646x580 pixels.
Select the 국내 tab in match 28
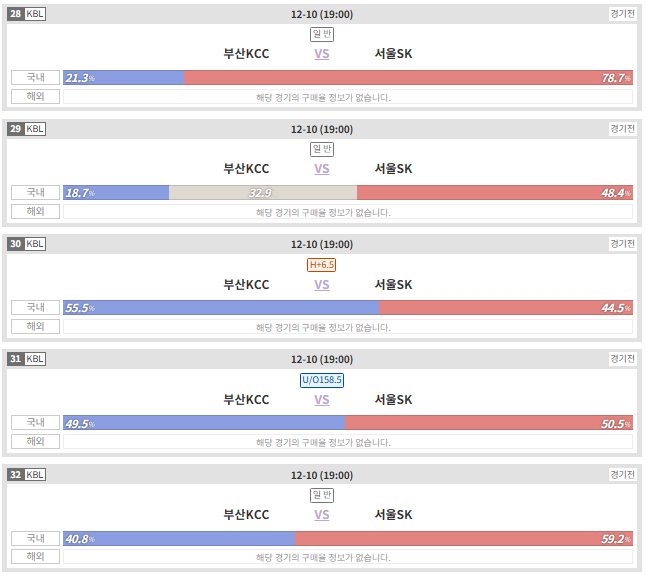[35, 77]
